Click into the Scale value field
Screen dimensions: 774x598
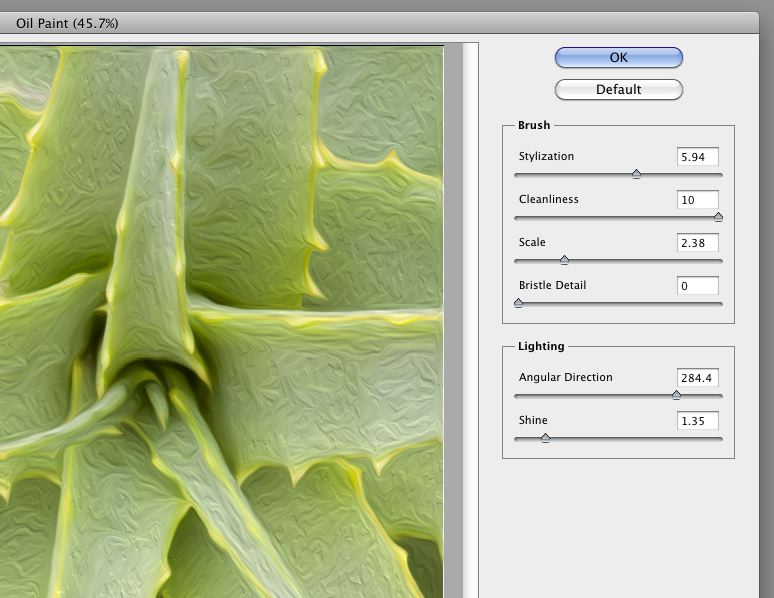[x=697, y=243]
